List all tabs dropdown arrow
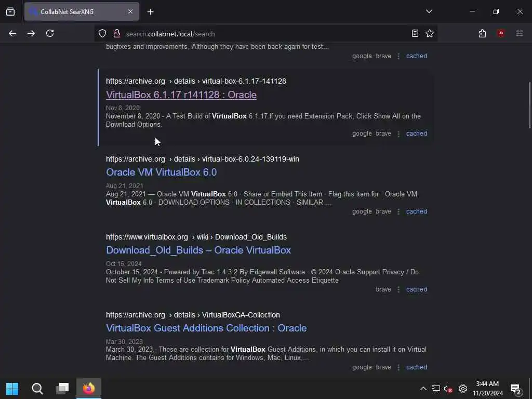532x399 pixels. pyautogui.click(x=429, y=11)
